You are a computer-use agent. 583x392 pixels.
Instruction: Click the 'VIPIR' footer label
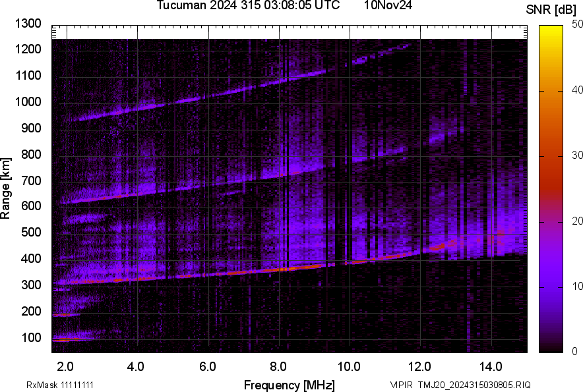(x=401, y=385)
